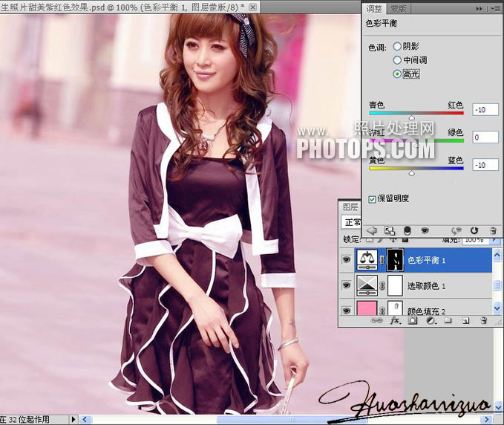
Task: Click the yellow-blue value input field
Action: pos(485,164)
